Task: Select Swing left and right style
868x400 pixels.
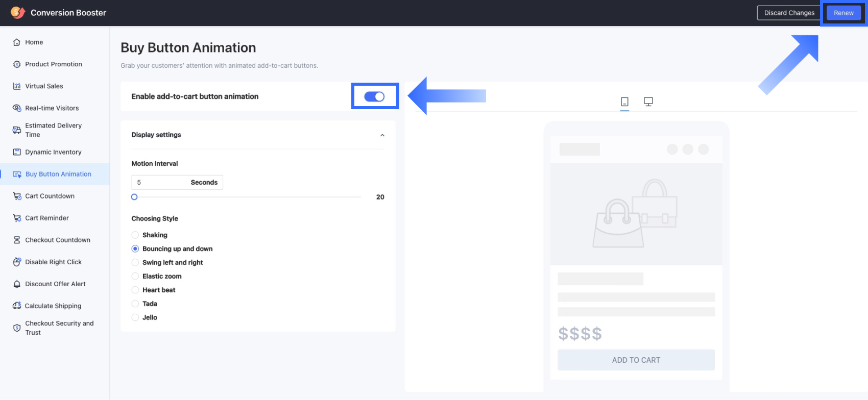Action: tap(135, 262)
